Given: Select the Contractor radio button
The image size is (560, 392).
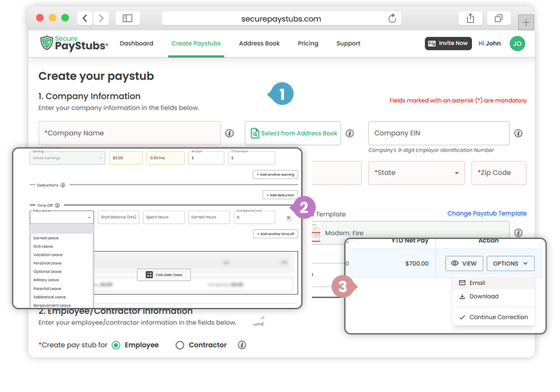Looking at the screenshot, I should pos(180,345).
